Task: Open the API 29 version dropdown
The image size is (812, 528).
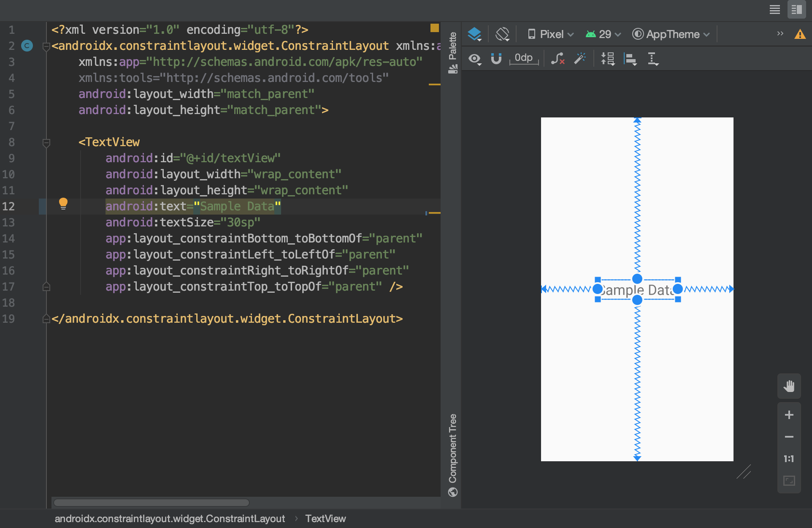Action: click(604, 34)
